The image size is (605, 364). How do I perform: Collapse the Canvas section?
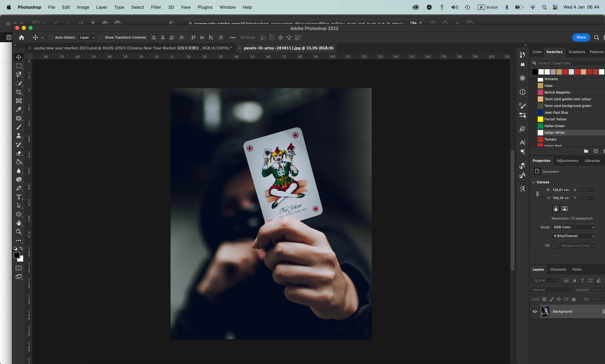click(x=533, y=182)
